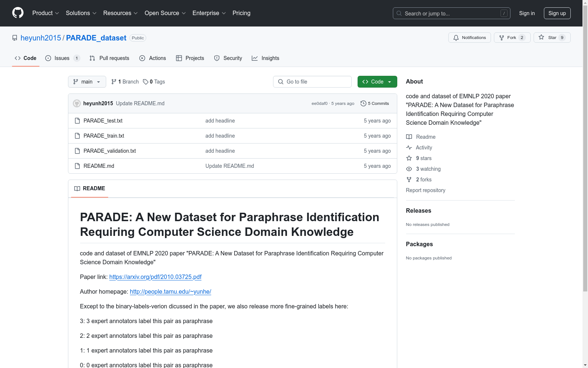Click the eye icon beside 3 watching

[409, 169]
